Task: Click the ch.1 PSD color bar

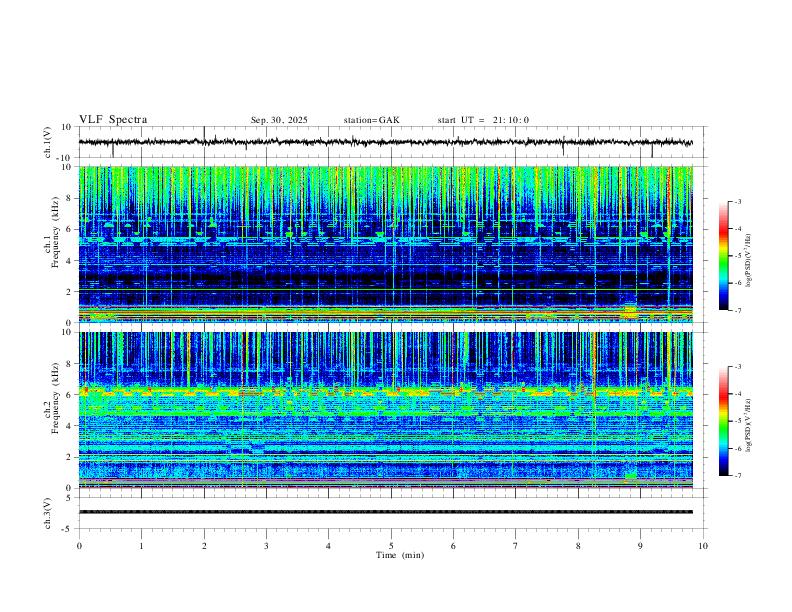Action: tap(723, 256)
